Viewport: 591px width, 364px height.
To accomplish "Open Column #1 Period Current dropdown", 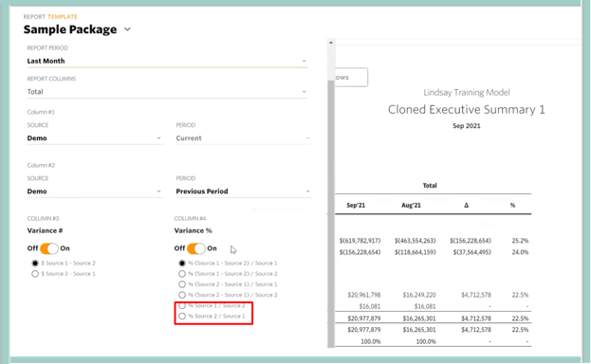I will [243, 138].
